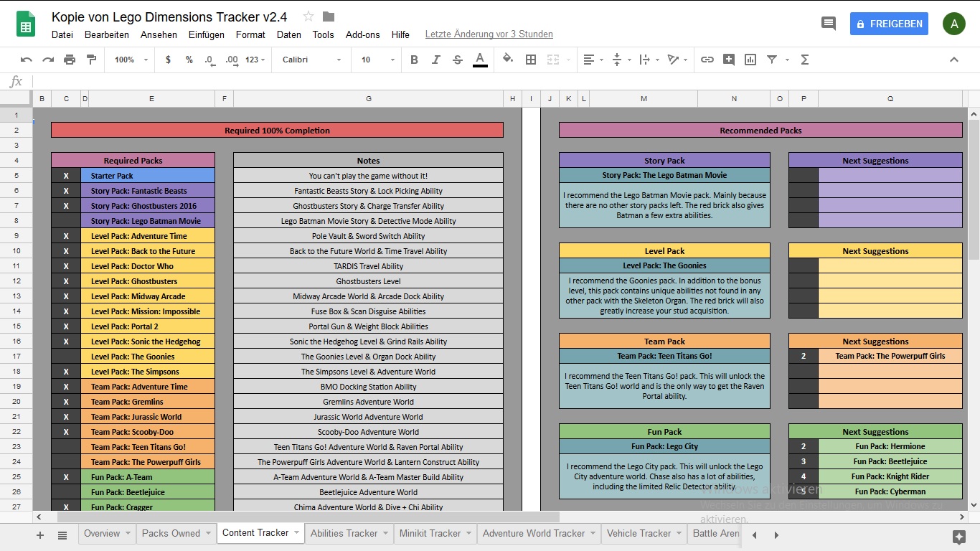The width and height of the screenshot is (980, 551).
Task: Open the all sheets list icon
Action: point(62,534)
